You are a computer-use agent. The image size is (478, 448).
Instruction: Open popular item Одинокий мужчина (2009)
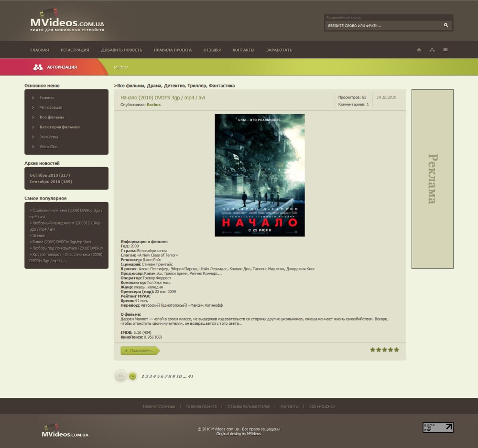coord(66,213)
